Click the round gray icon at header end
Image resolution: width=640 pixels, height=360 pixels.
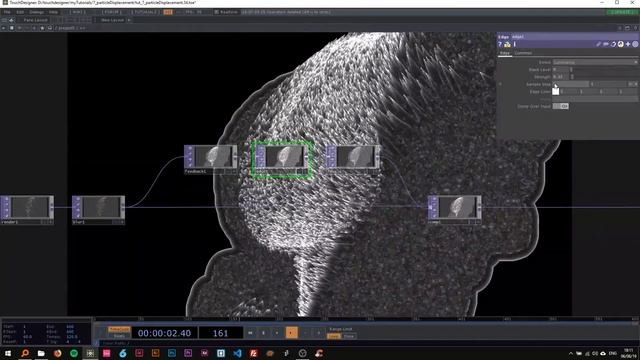(x=635, y=44)
